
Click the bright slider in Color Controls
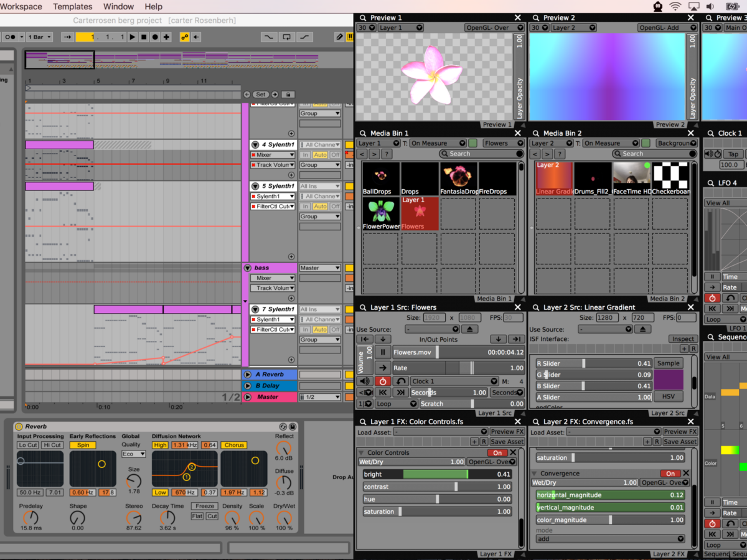coord(437,474)
